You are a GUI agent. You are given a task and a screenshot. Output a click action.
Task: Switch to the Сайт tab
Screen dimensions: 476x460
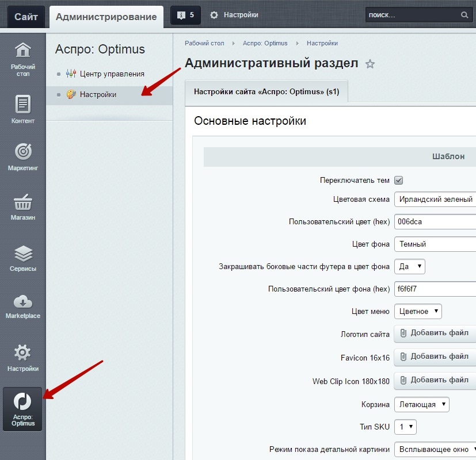[x=26, y=17]
